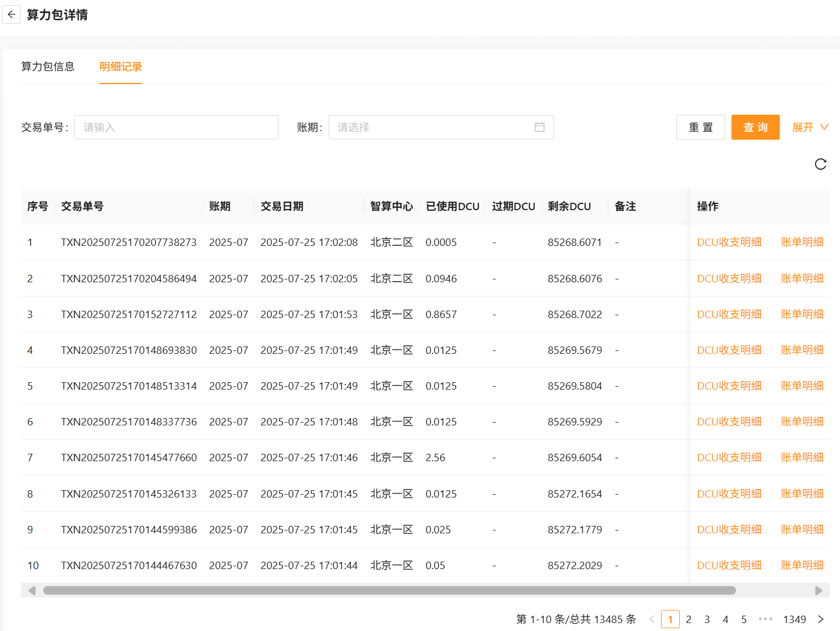Focus the 交易单号 input field

(x=176, y=127)
